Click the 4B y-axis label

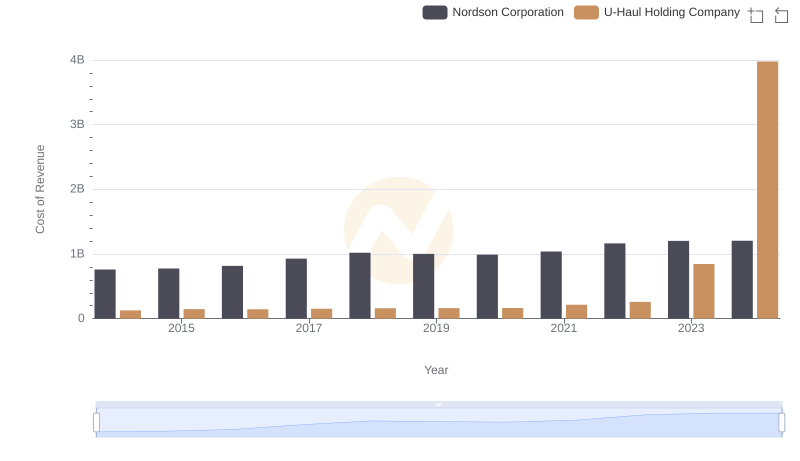[77, 60]
